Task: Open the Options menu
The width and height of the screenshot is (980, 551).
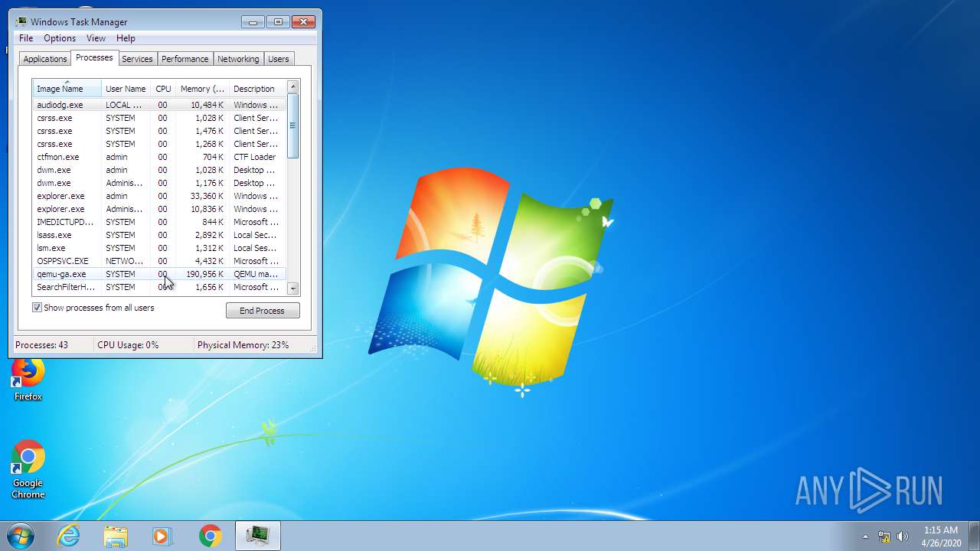Action: (x=60, y=38)
